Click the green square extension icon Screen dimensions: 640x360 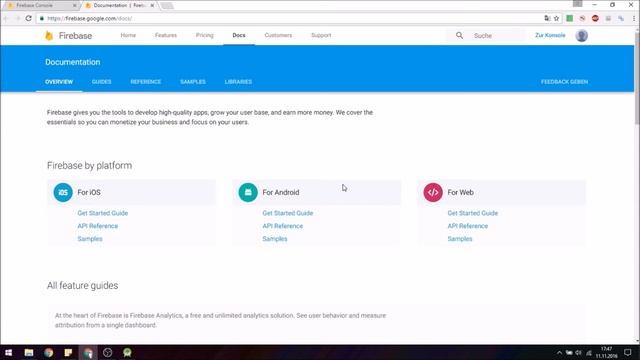[569, 18]
